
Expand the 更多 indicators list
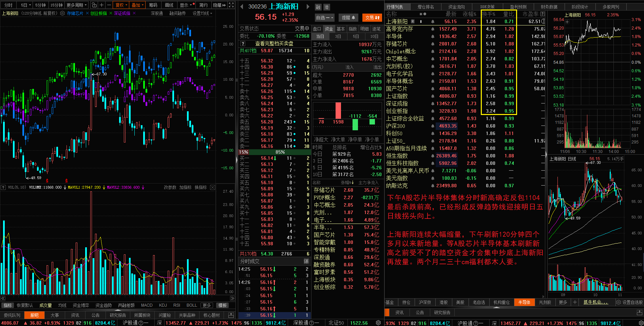tap(207, 305)
